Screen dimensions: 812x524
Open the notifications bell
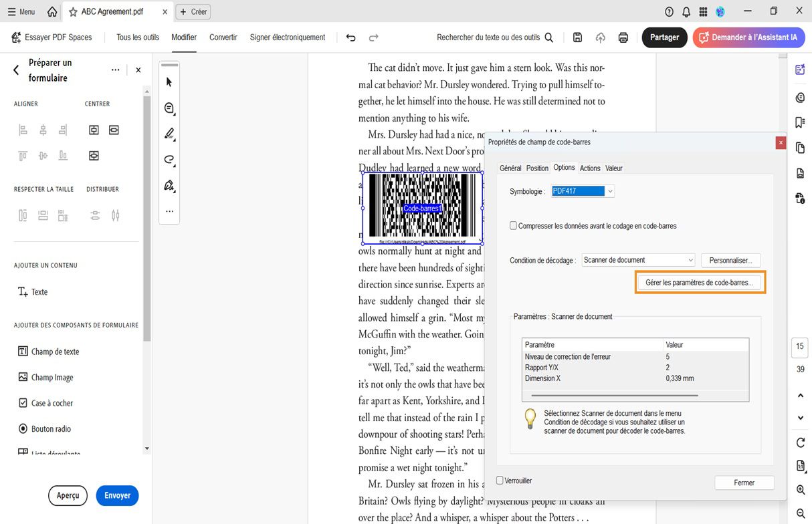pos(686,12)
